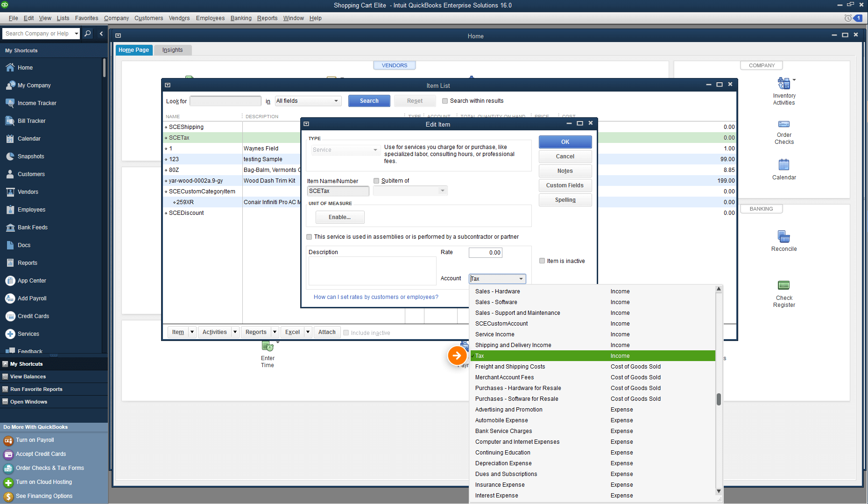Open Check Register icon
Screen dimensions: 868x504
(784, 294)
